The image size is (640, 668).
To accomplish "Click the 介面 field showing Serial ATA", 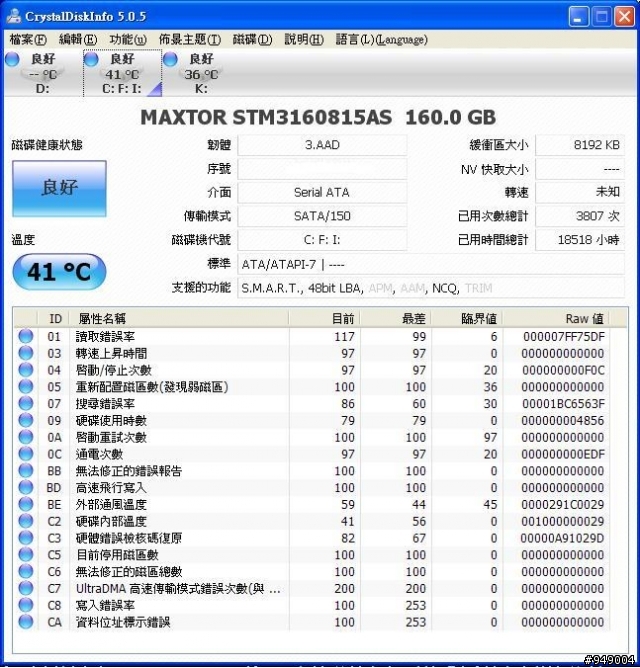I will (x=322, y=193).
